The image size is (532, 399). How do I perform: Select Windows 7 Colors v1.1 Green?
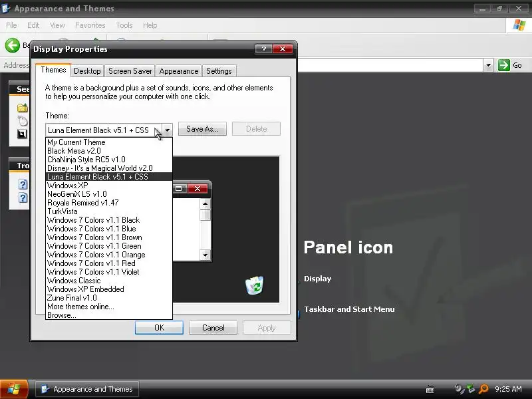point(109,246)
